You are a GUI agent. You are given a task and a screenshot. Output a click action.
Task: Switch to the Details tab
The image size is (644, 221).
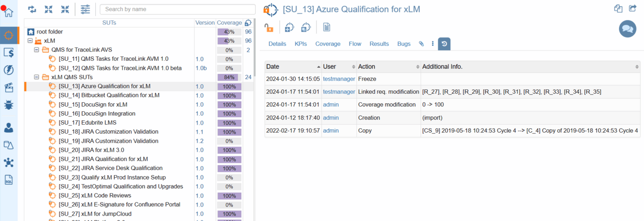(277, 44)
